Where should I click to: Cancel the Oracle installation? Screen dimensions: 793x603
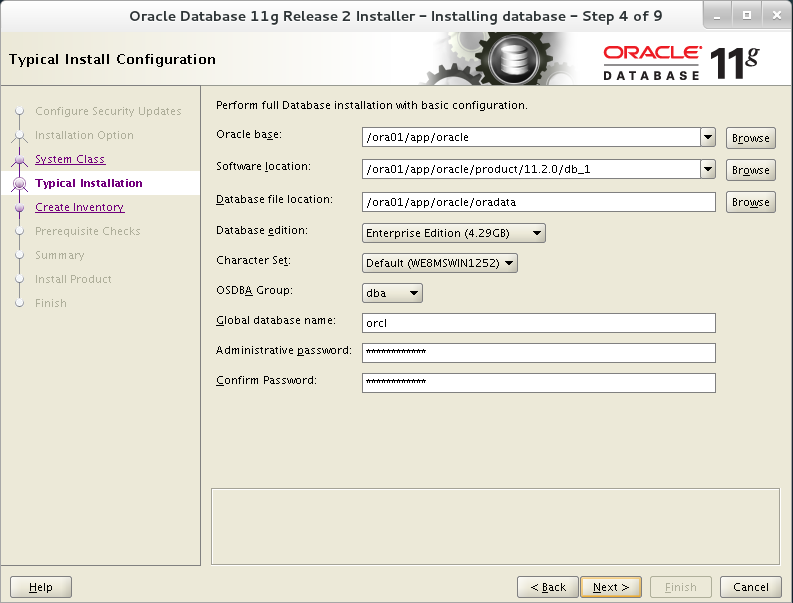coord(750,587)
